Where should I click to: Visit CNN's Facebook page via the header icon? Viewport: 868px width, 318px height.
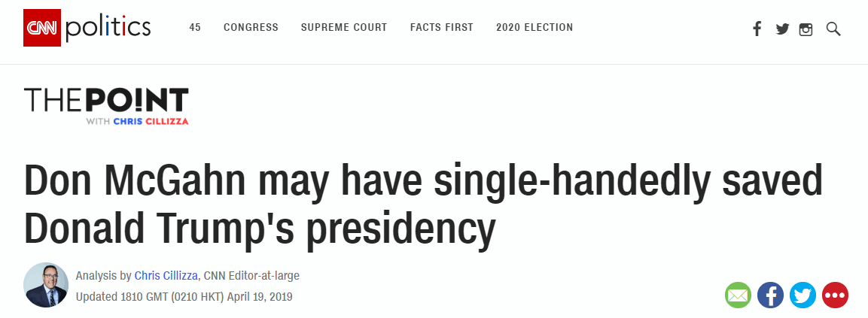tap(757, 29)
